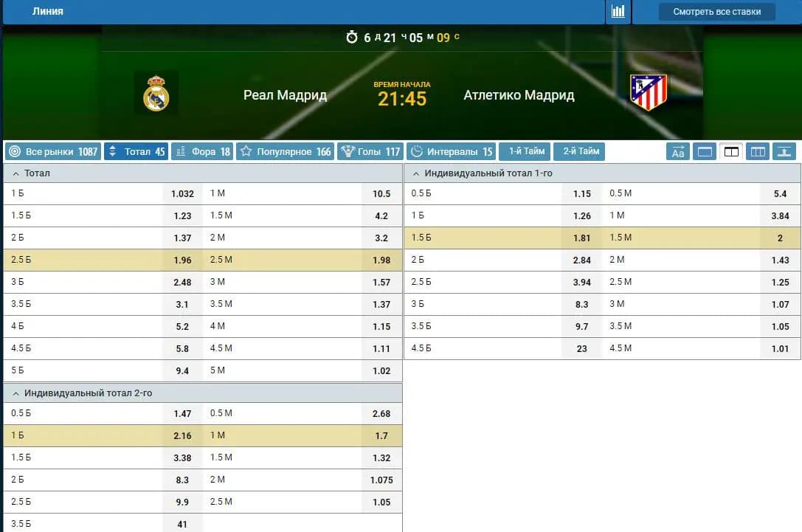Open the Популярное 166 tab

285,151
